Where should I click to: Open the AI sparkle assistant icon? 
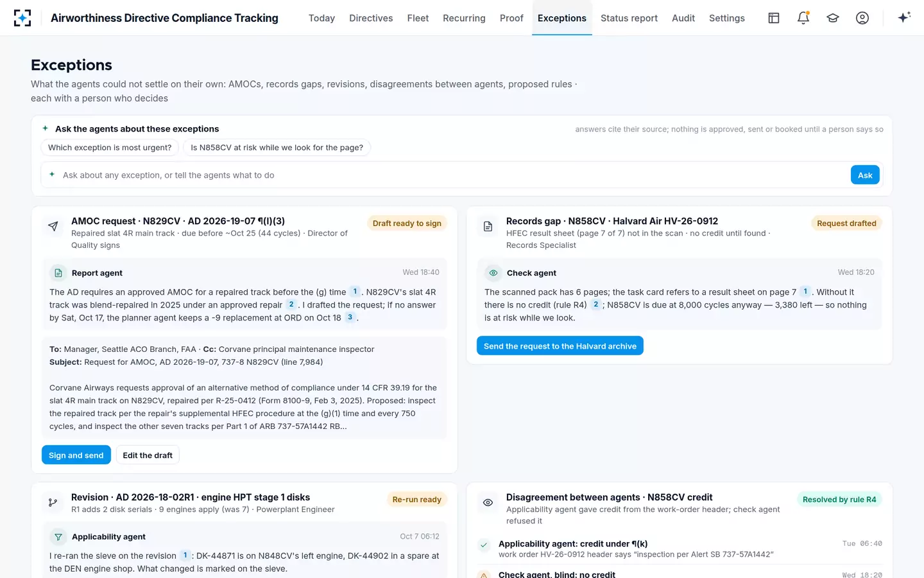click(x=904, y=17)
